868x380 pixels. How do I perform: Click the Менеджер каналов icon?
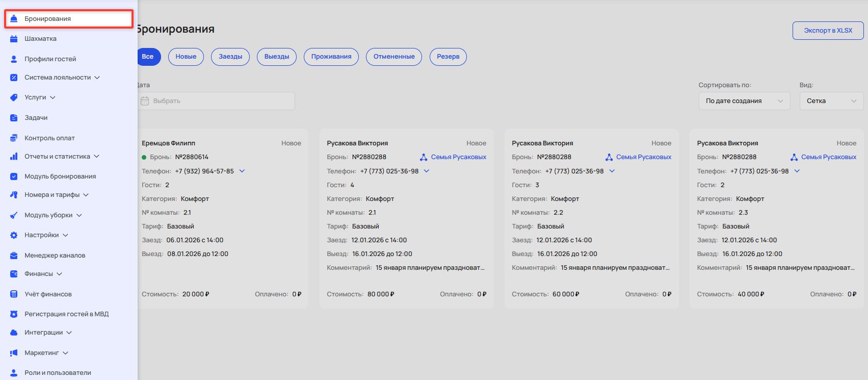click(14, 256)
